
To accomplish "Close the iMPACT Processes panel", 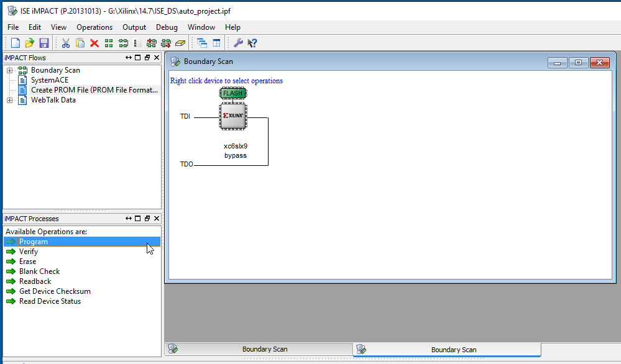I will 157,219.
